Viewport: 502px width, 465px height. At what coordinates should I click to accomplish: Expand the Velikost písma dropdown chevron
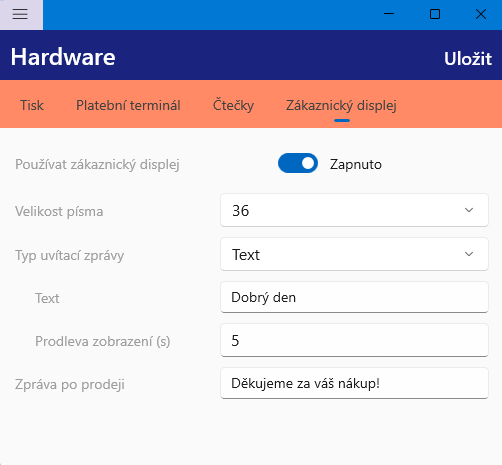(x=469, y=210)
